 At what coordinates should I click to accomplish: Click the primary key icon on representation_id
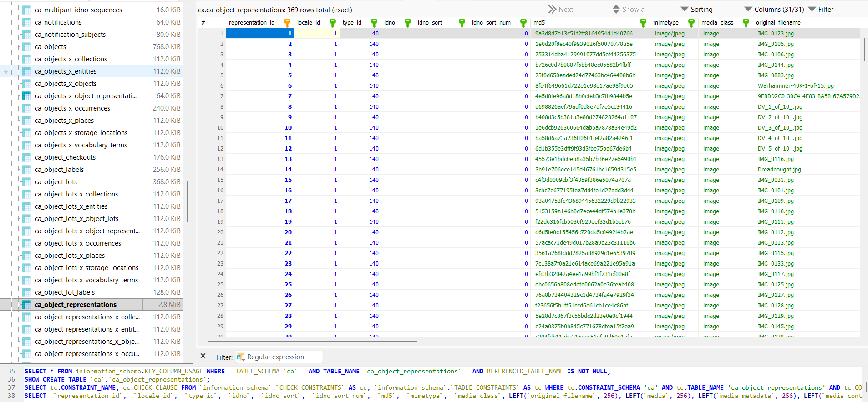click(x=287, y=23)
